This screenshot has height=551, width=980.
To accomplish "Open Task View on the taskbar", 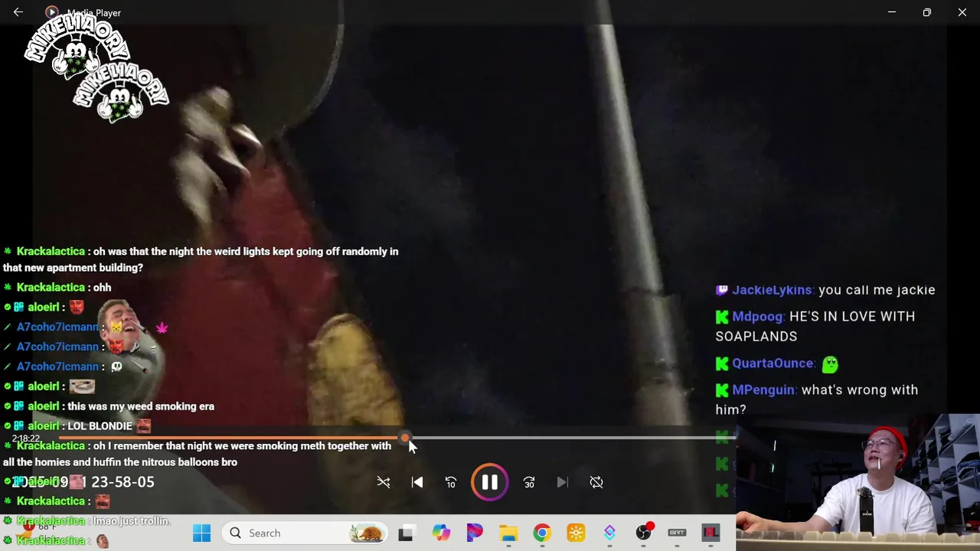I will point(406,533).
